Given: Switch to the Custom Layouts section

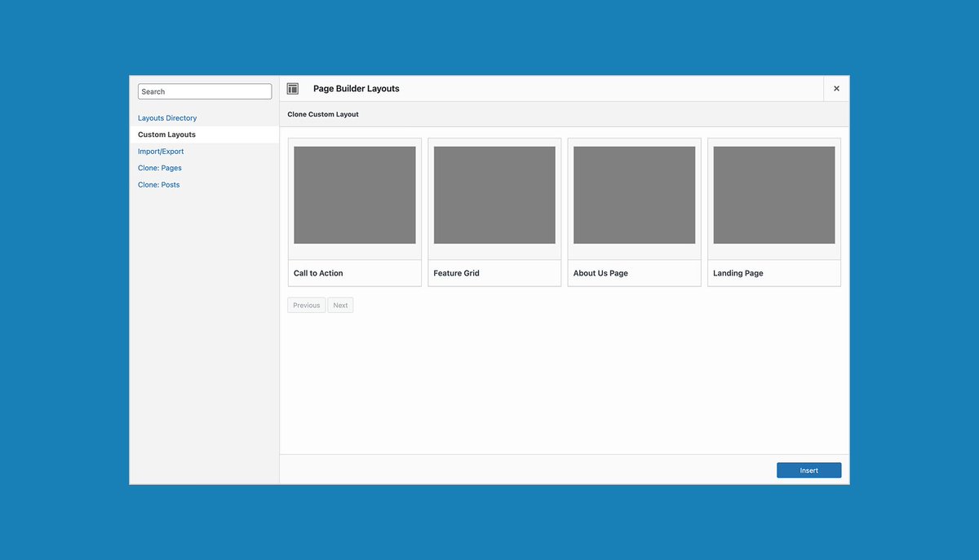Looking at the screenshot, I should pyautogui.click(x=166, y=134).
